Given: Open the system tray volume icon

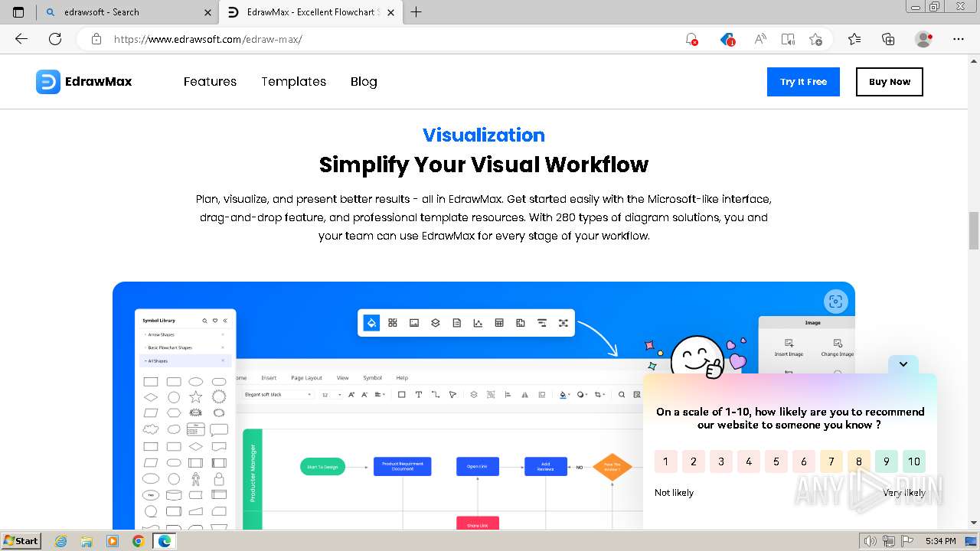Looking at the screenshot, I should [871, 541].
